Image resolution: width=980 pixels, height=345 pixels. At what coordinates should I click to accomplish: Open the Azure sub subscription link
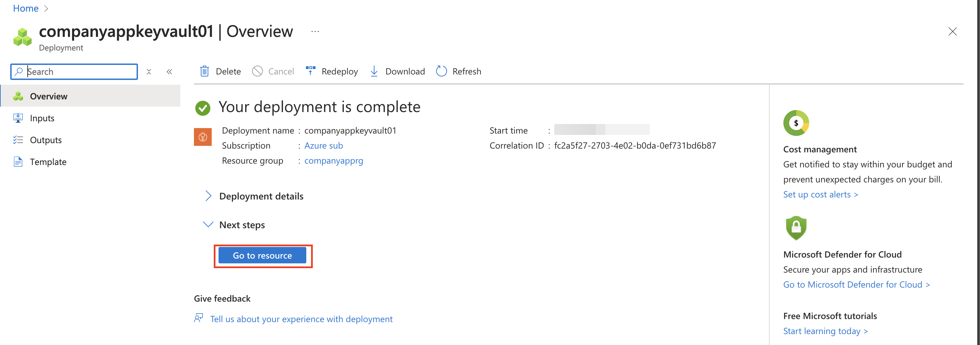[x=323, y=146]
